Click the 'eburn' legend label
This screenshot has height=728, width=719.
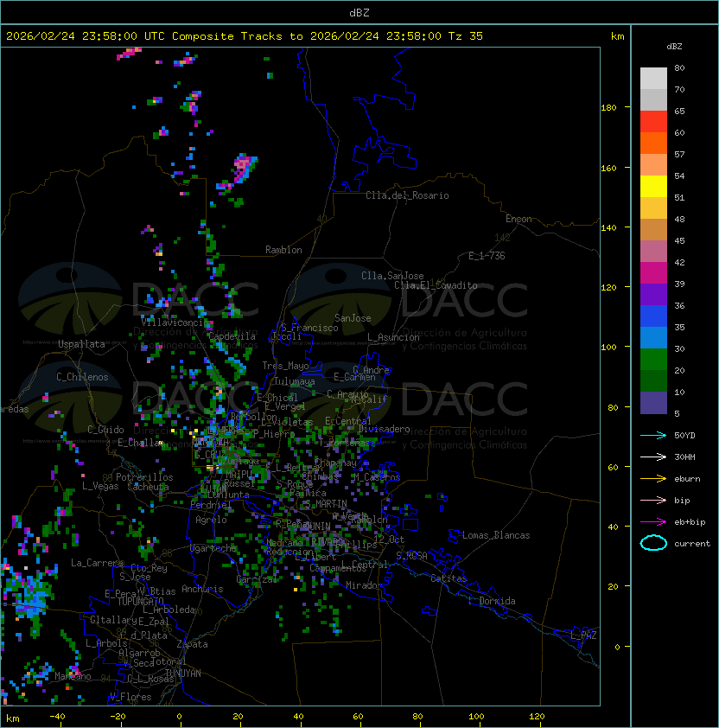pyautogui.click(x=687, y=479)
